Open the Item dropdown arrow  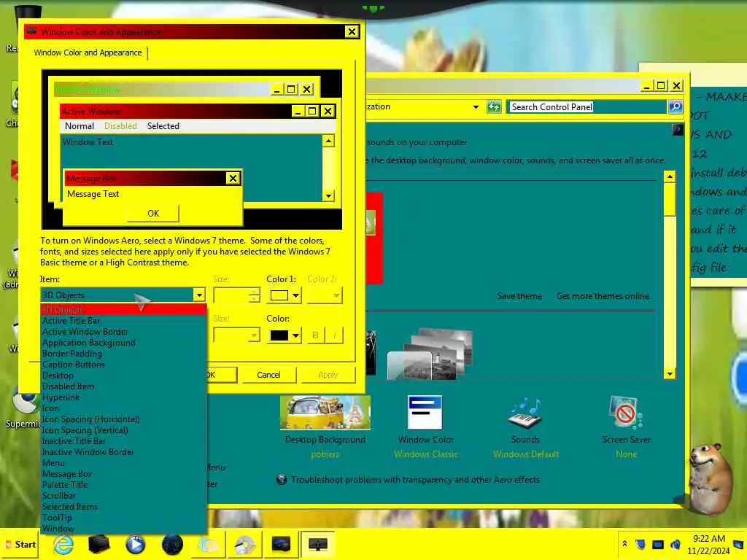[199, 295]
